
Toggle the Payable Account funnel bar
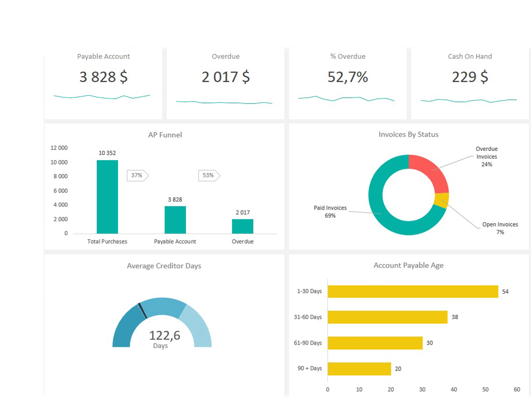175,219
